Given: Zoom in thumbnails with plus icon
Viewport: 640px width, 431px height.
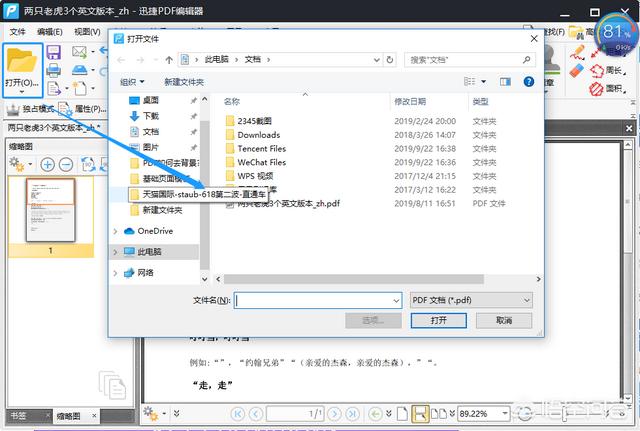Looking at the screenshot, I should pos(47,164).
